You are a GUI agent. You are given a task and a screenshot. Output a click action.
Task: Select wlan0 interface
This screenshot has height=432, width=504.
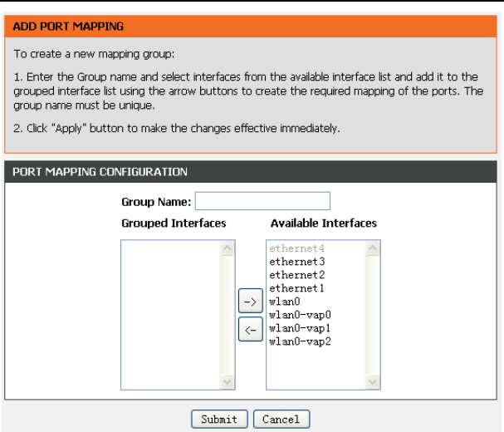point(285,302)
